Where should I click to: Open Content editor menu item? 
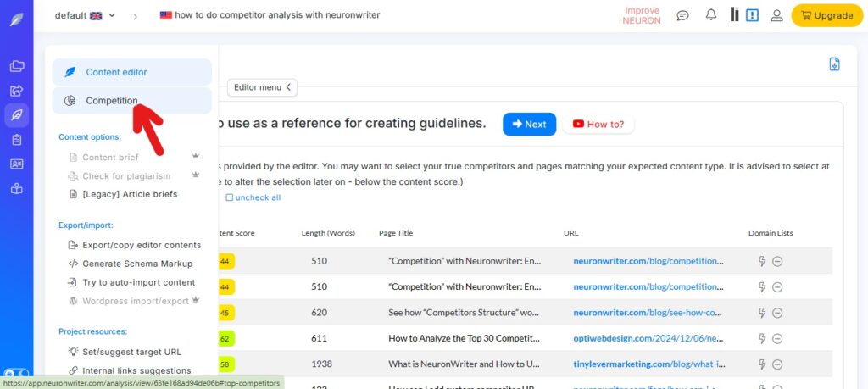point(131,72)
